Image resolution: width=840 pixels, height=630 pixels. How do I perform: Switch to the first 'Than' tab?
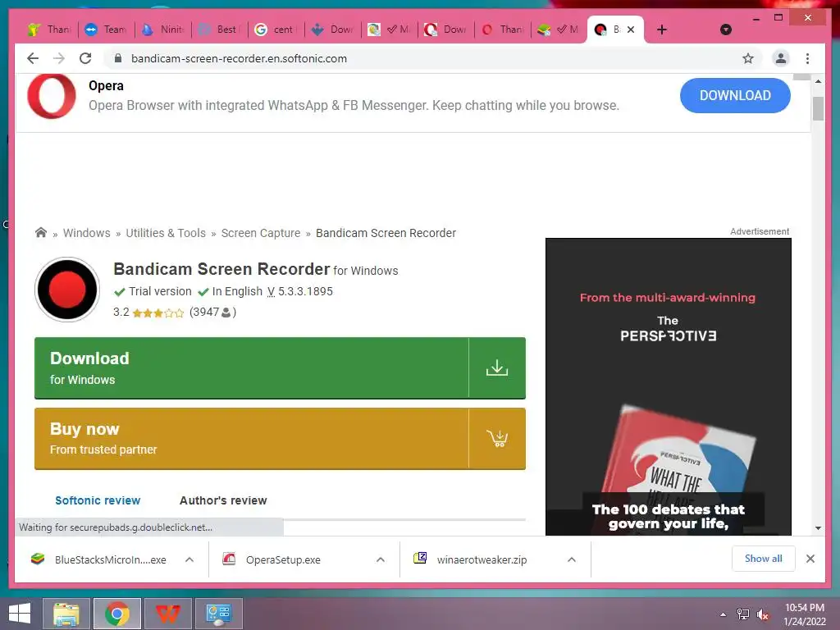[49, 30]
